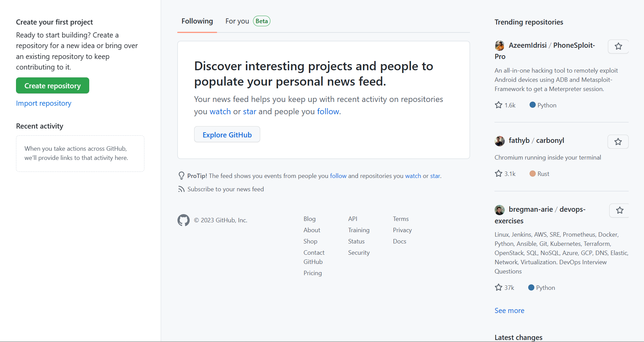
Task: Switch to the Following tab
Action: click(197, 21)
